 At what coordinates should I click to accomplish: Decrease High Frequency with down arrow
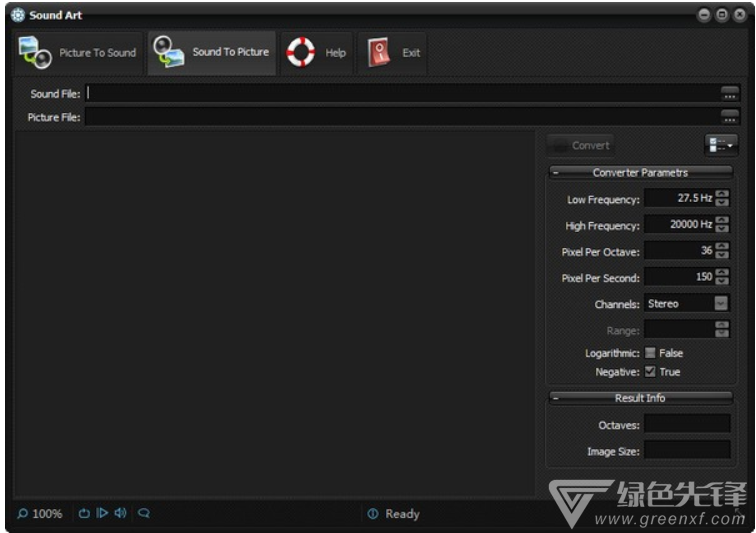pos(722,228)
